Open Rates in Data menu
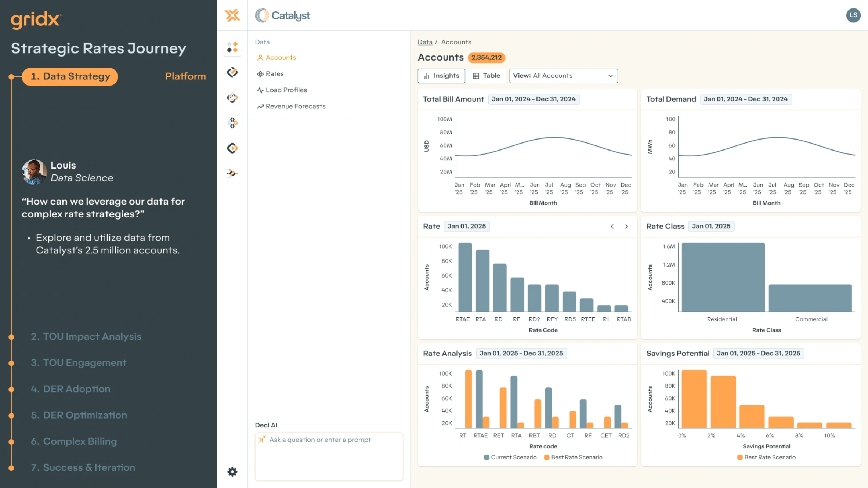Viewport: 868px width, 488px height. point(270,74)
